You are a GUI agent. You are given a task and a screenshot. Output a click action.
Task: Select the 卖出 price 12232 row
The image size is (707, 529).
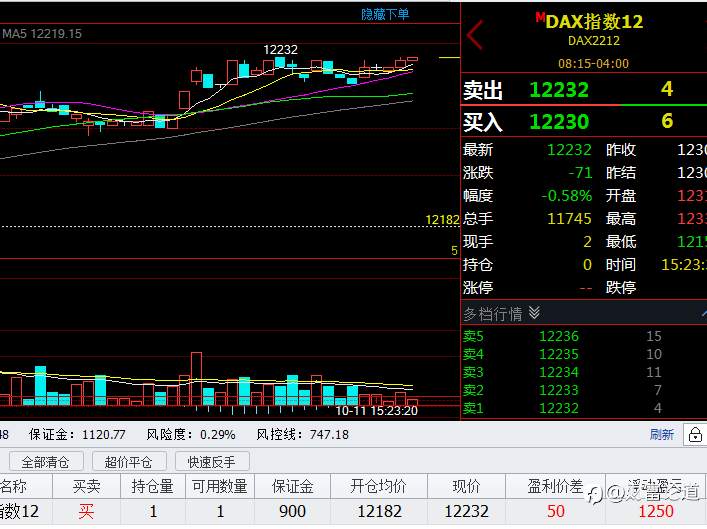(584, 89)
